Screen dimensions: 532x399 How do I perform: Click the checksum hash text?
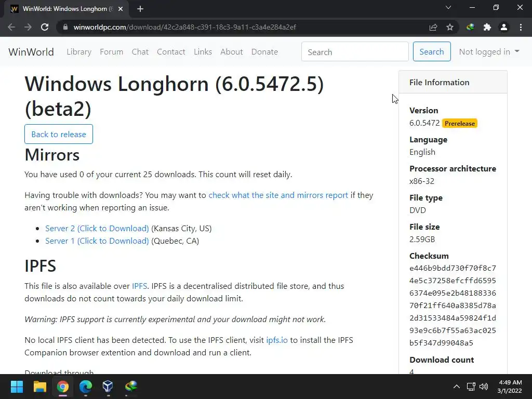[x=453, y=305]
